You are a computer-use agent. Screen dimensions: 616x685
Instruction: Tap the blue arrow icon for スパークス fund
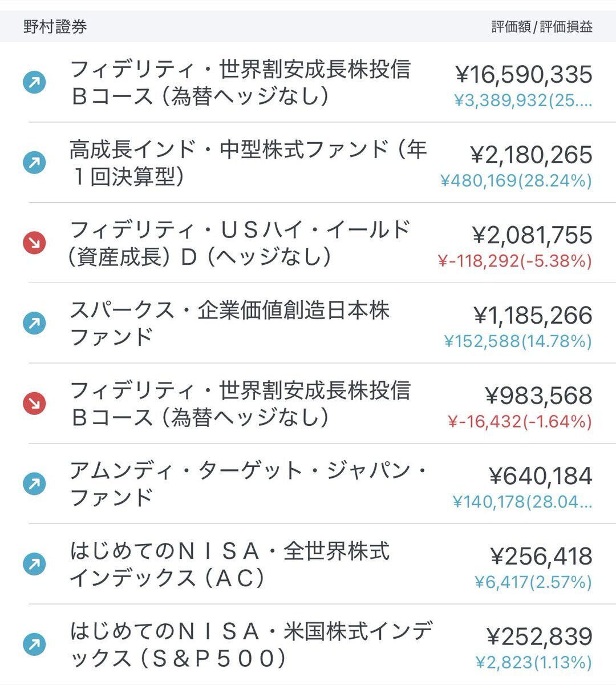(x=34, y=324)
